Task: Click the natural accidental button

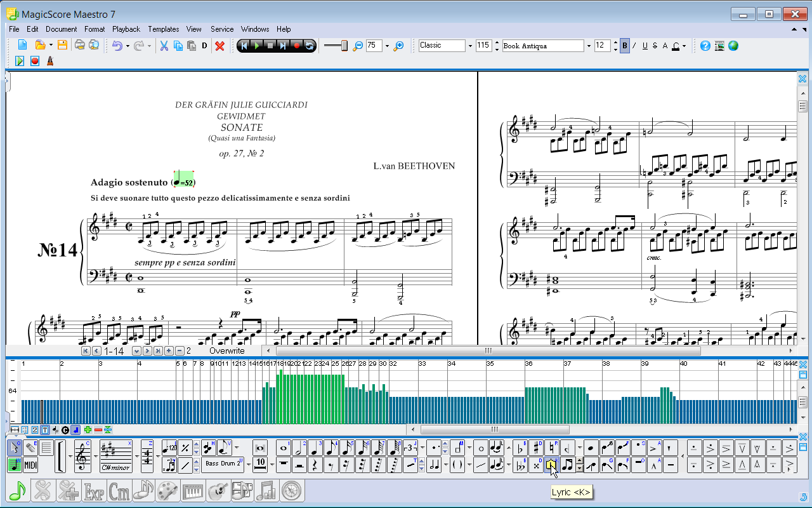Action: [x=551, y=448]
